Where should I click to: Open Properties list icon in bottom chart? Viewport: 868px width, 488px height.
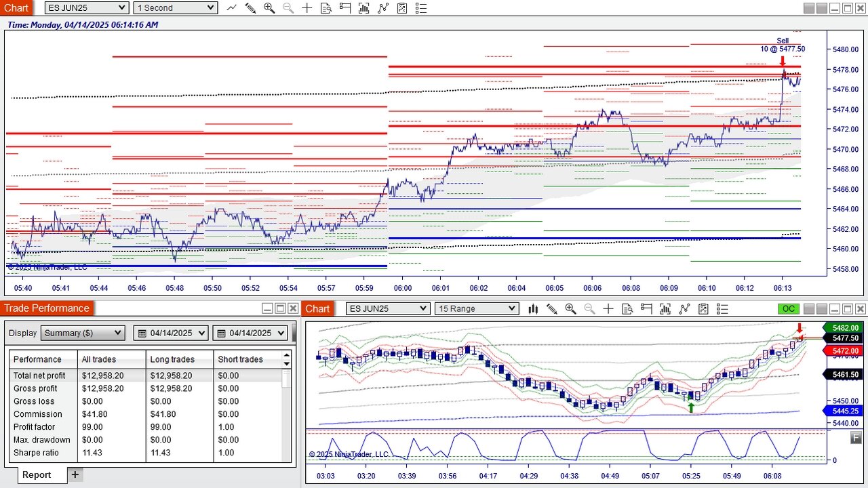pos(722,309)
